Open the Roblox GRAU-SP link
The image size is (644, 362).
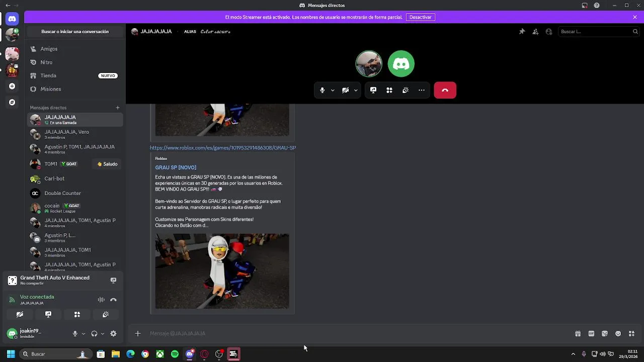(x=223, y=148)
